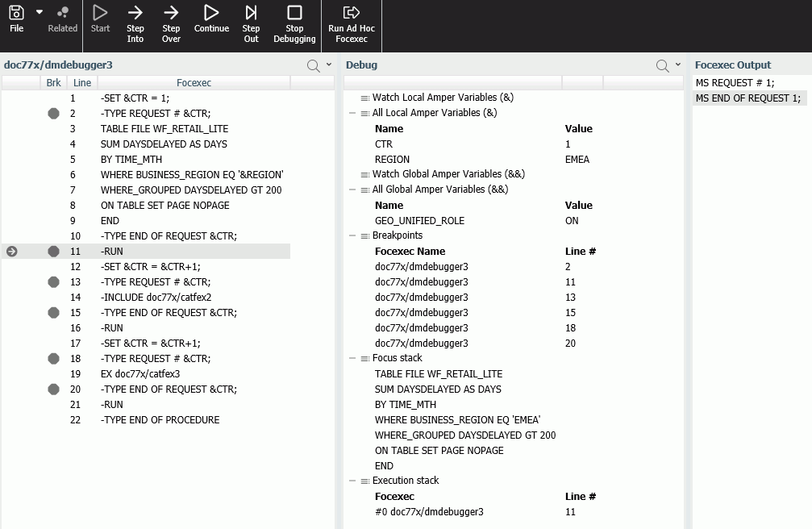
Task: Open the File dropdown arrow
Action: [40, 12]
